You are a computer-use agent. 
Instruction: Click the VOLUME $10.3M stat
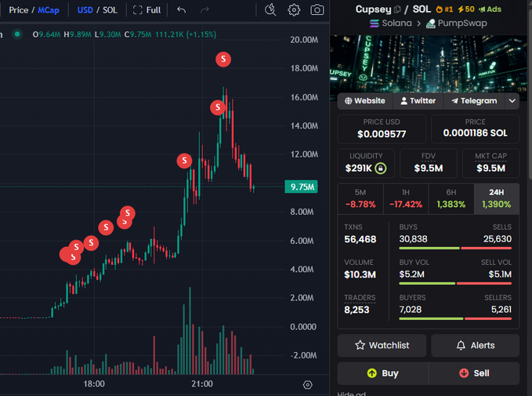(360, 269)
